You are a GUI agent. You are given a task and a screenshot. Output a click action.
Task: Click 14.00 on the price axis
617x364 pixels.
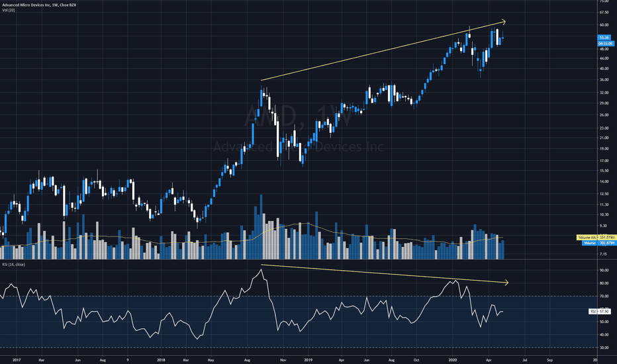(x=604, y=182)
